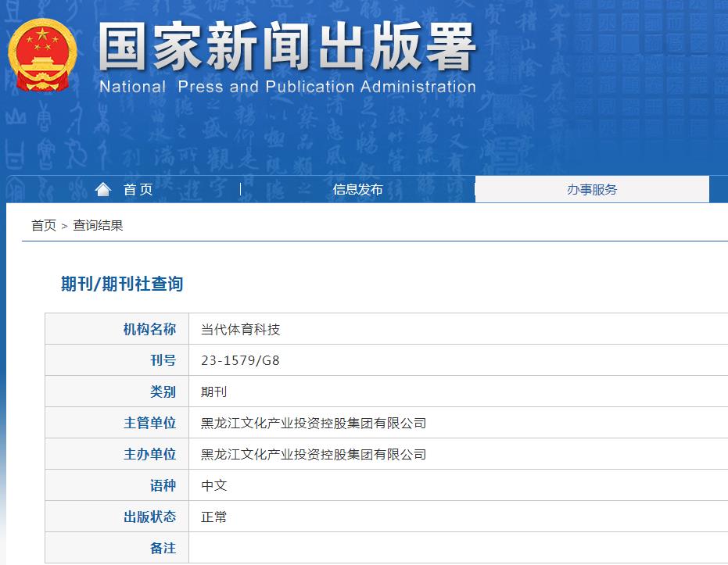The image size is (728, 565).
Task: Click the 机构名称 row label
Action: [151, 328]
